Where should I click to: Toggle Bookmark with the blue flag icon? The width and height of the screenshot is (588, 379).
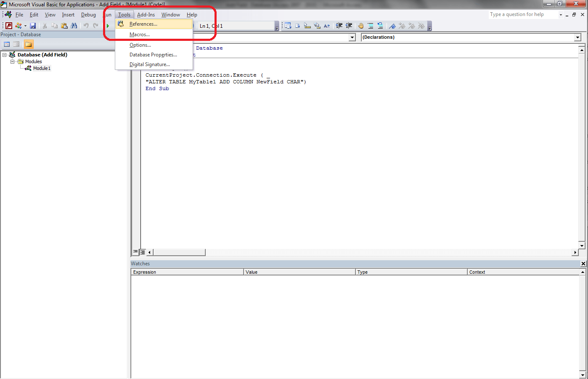(x=392, y=26)
